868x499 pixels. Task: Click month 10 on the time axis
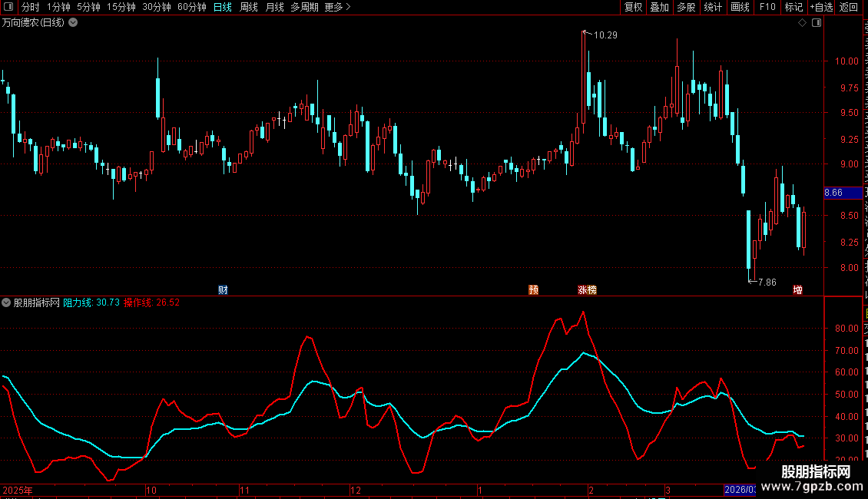(x=151, y=490)
